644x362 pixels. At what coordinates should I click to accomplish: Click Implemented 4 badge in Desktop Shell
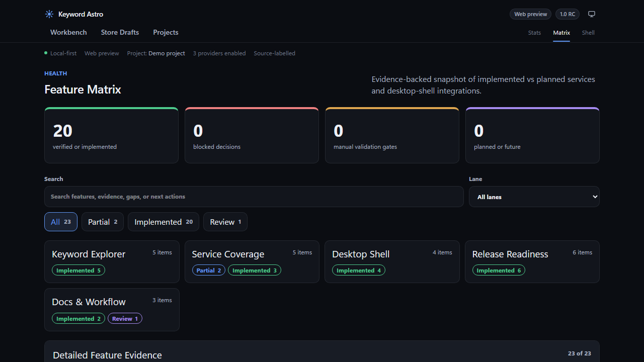click(359, 270)
